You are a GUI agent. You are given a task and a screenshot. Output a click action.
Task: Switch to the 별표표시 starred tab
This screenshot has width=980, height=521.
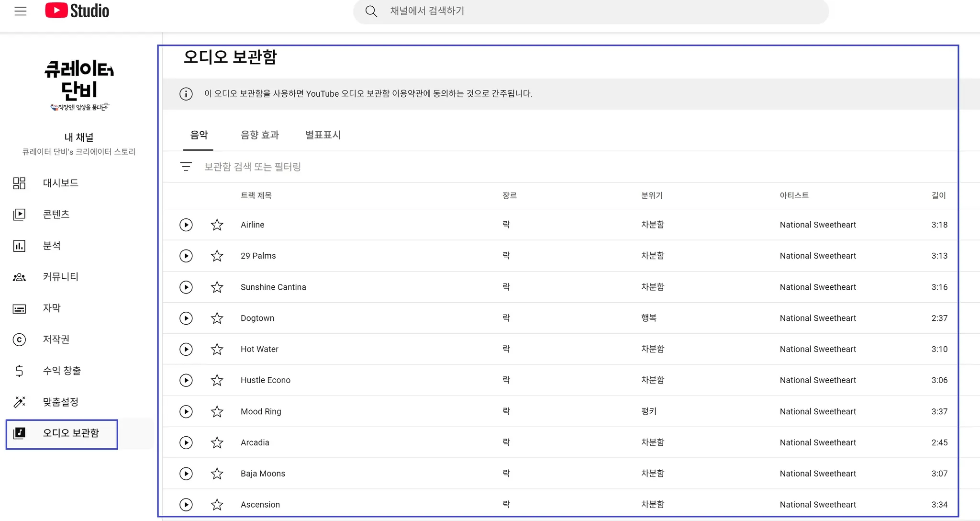(x=323, y=135)
